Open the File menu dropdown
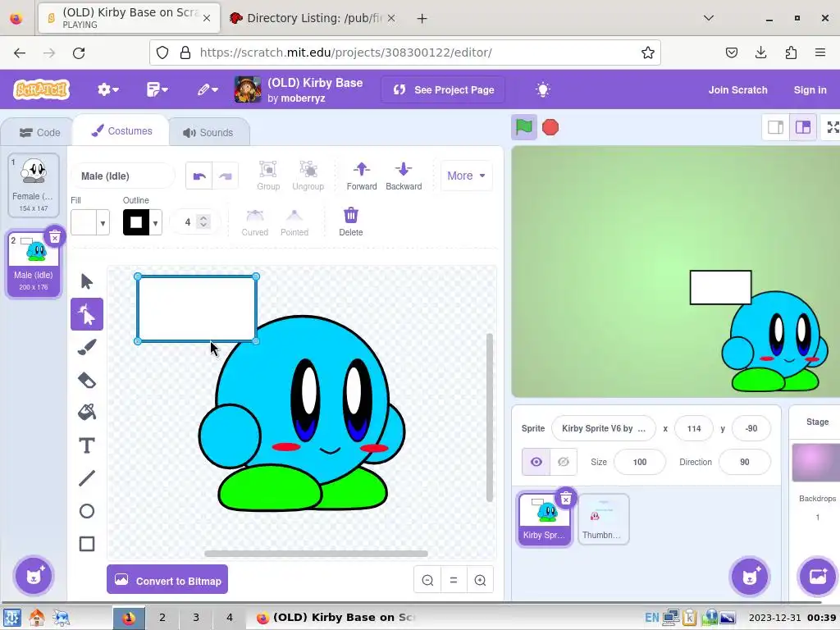This screenshot has width=840, height=630. tap(157, 89)
